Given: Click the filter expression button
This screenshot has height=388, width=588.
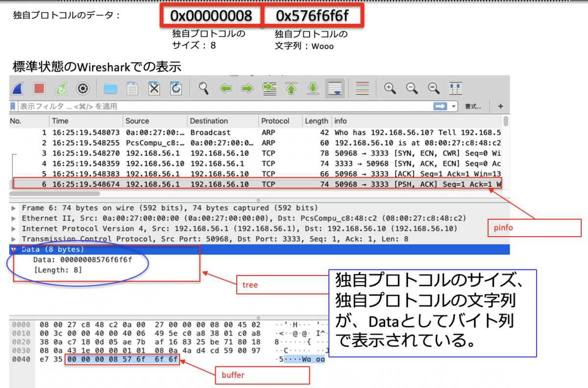Looking at the screenshot, I should coord(472,106).
